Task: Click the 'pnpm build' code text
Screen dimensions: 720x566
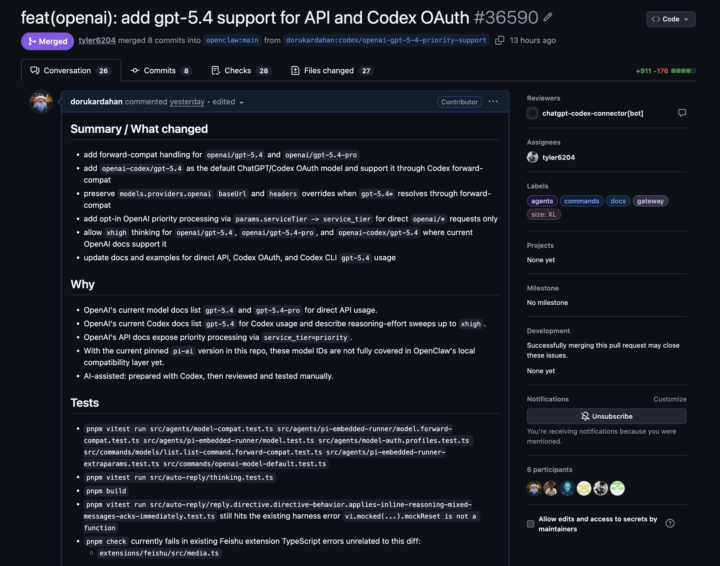Action: (106, 491)
